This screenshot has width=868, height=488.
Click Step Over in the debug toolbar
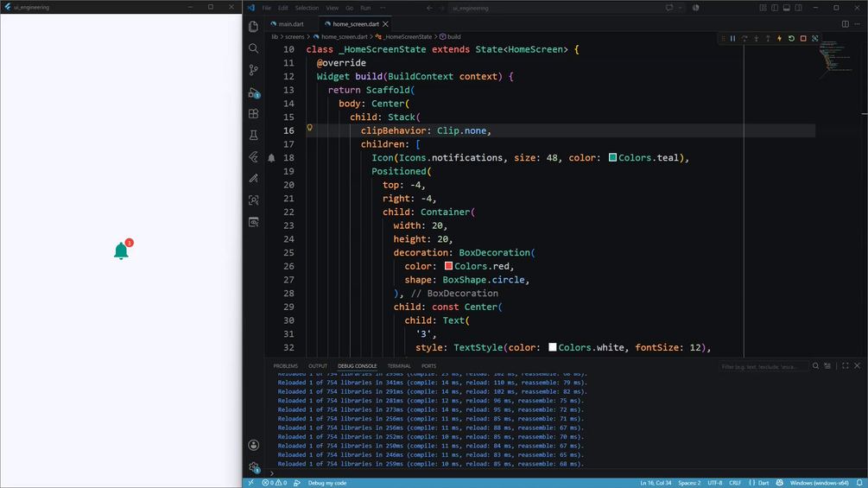(744, 39)
